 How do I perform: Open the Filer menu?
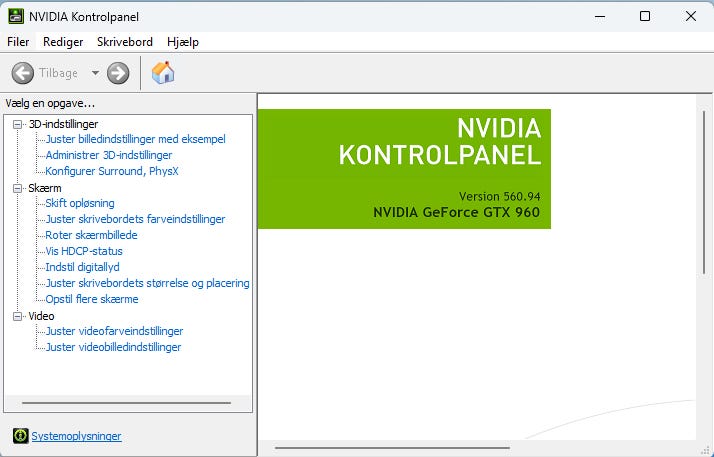(x=18, y=42)
